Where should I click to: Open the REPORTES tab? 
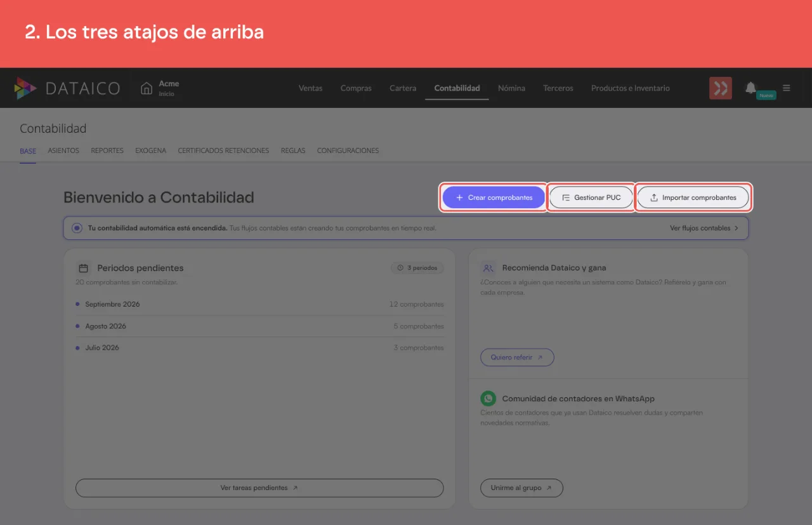[x=107, y=151]
